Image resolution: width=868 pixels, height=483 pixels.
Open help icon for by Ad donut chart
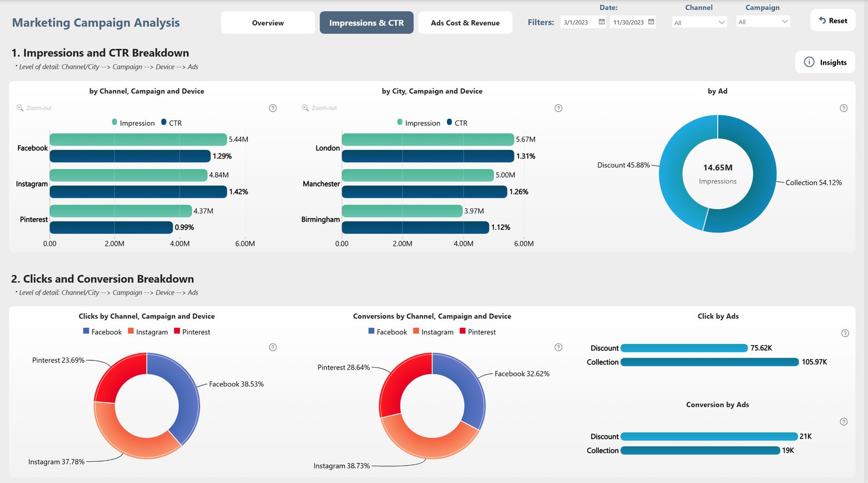844,108
